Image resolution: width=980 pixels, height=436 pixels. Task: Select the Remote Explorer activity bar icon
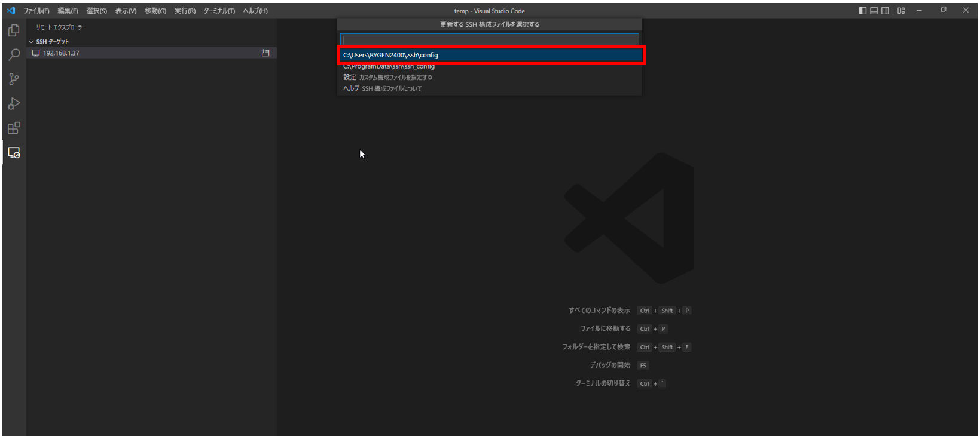click(x=14, y=153)
